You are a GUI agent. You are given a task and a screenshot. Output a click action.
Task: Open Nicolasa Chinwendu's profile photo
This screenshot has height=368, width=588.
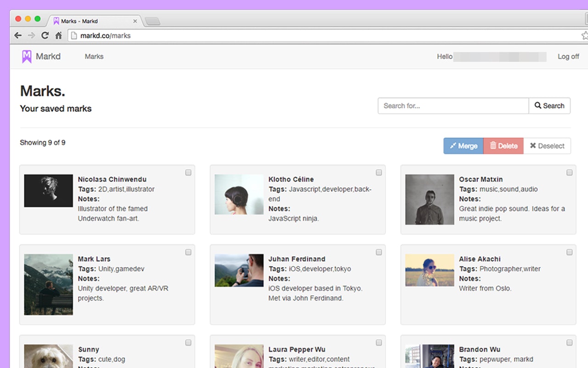pyautogui.click(x=48, y=190)
